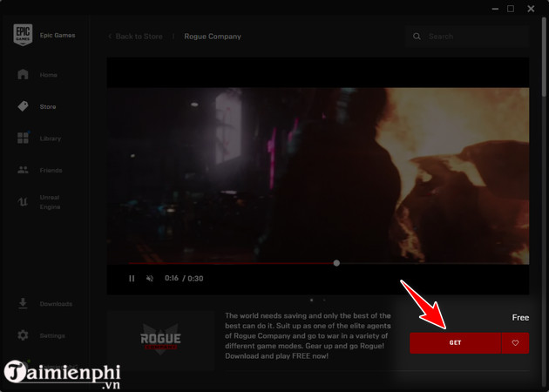Add Rogue Company to wishlist heart
The width and height of the screenshot is (549, 392).
pos(515,343)
